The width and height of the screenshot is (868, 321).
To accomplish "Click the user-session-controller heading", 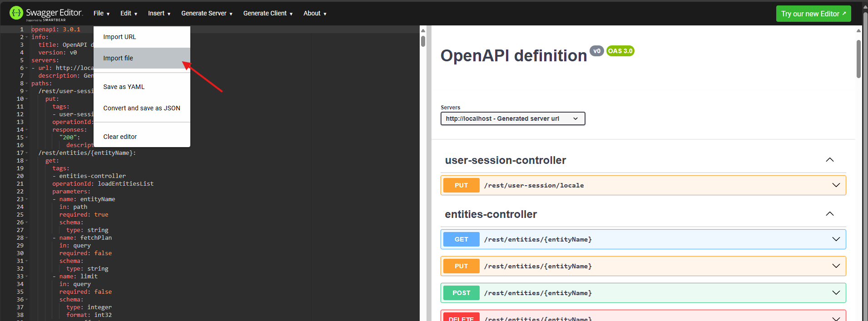I will coord(506,160).
